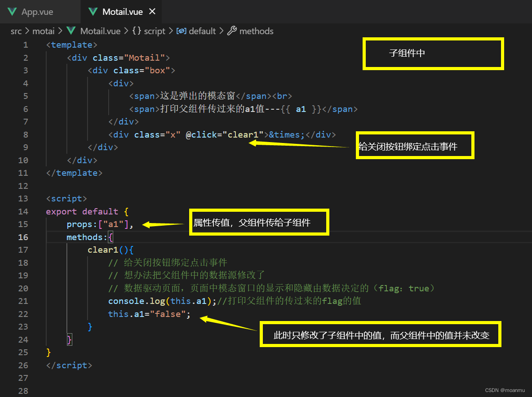The height and width of the screenshot is (397, 532).
Task: Click the CSDN @moanmu watermark text
Action: pos(505,390)
